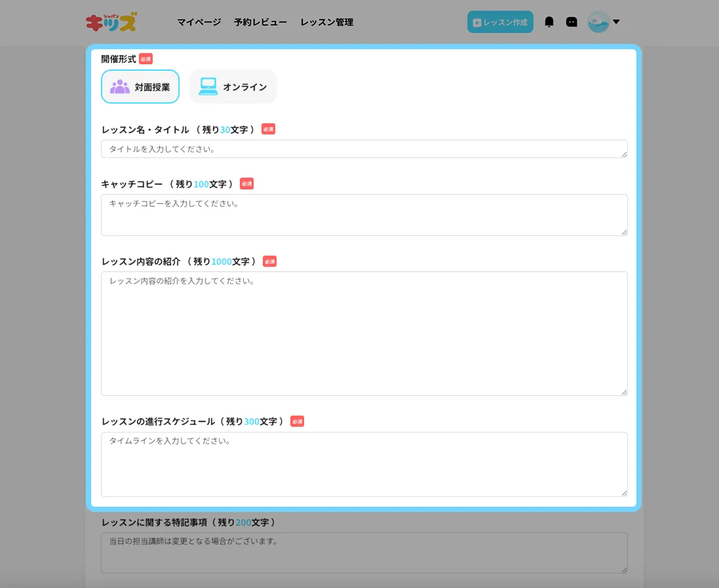This screenshot has height=588, width=719.
Task: Click resize handle of title field
Action: pos(624,155)
